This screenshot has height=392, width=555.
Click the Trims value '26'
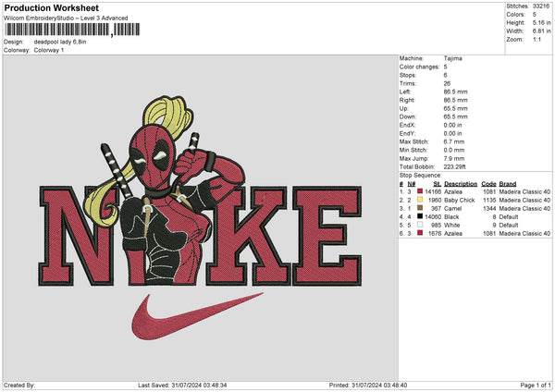pos(447,83)
